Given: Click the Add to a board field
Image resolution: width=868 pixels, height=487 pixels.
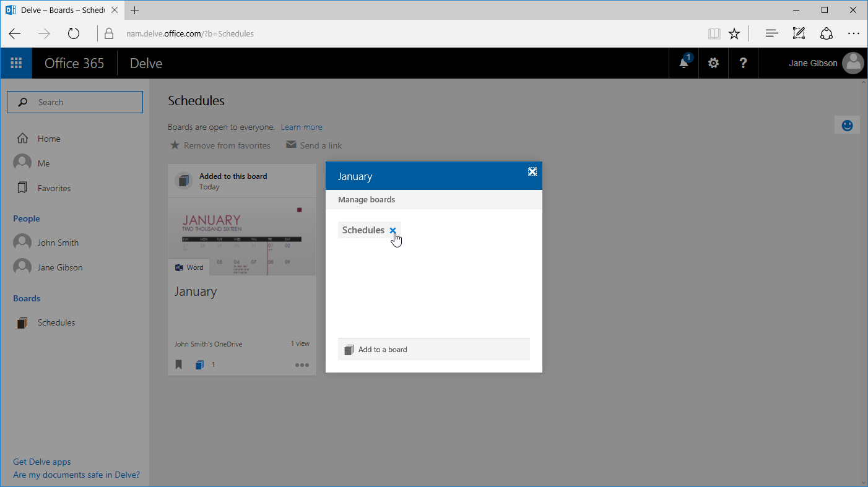Looking at the screenshot, I should click(434, 350).
